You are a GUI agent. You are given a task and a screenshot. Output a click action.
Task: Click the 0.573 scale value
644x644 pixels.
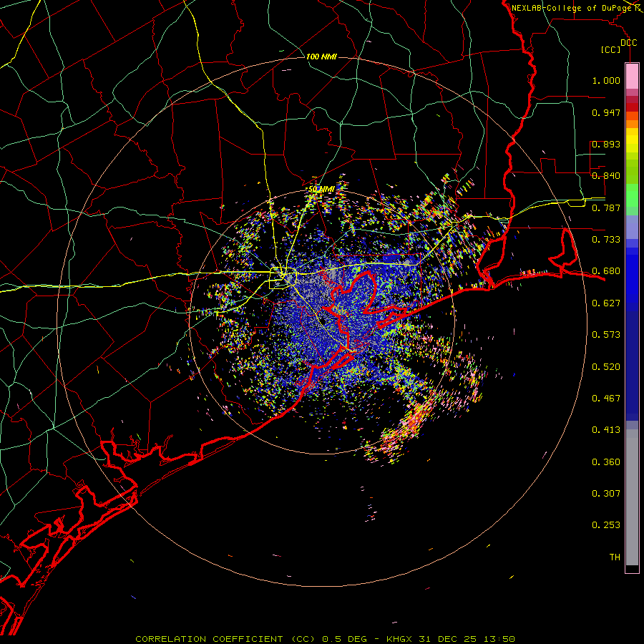point(606,335)
